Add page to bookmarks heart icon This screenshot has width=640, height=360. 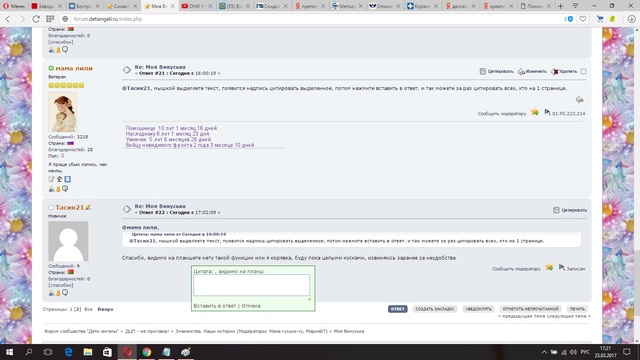583,19
